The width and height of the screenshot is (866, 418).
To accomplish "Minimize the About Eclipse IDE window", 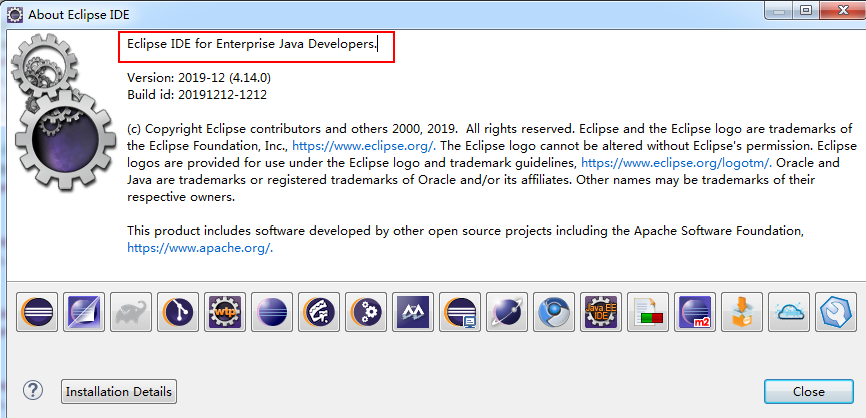I will coord(780,10).
